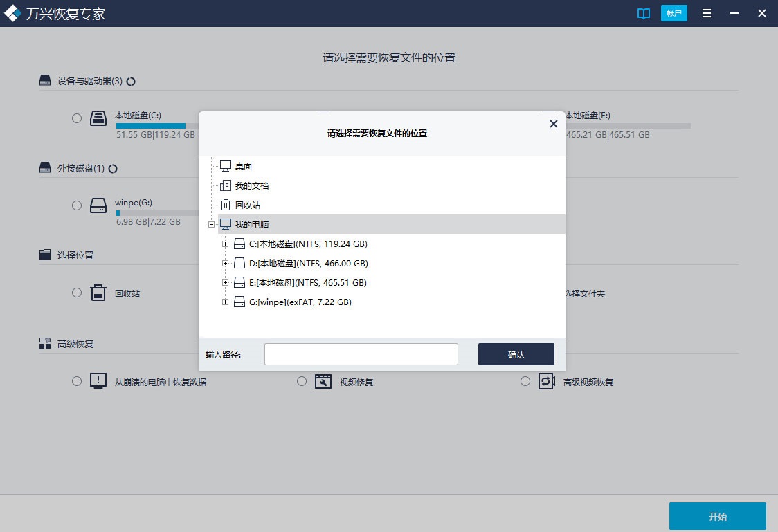Collapse the 我的电脑 tree node

[211, 225]
